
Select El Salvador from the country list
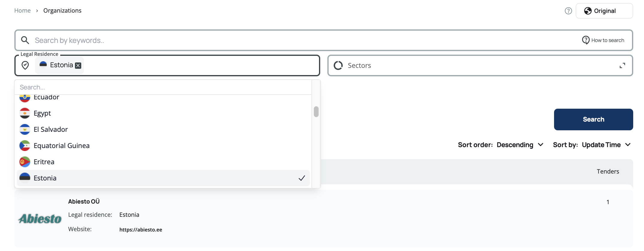pos(51,130)
